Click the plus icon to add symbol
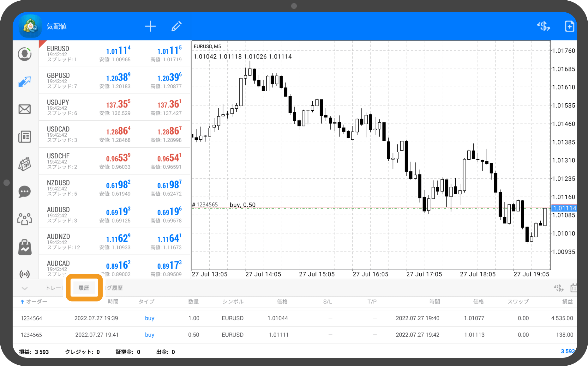Screen dimensions: 588x366 150,26
